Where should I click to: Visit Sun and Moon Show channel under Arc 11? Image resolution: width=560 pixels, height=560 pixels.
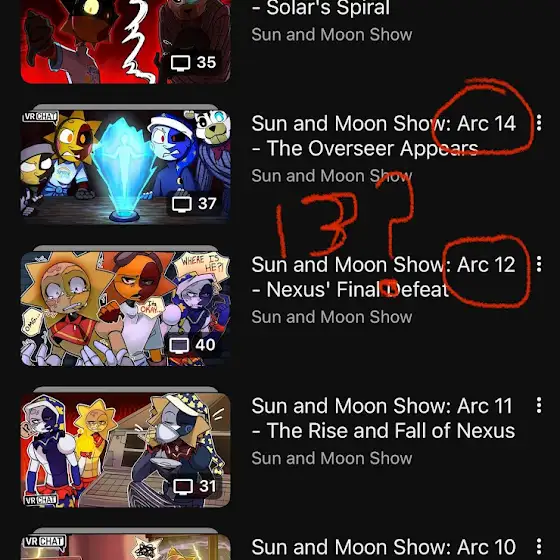[x=332, y=458]
